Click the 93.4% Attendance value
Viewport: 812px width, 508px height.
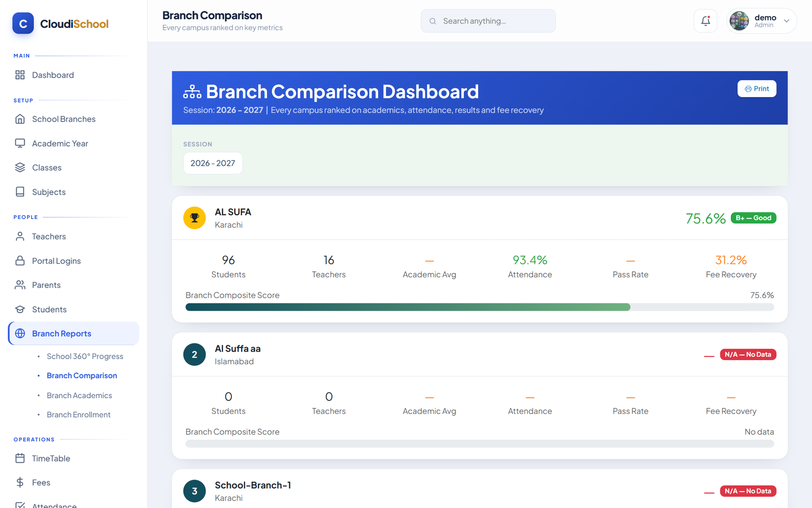[530, 260]
